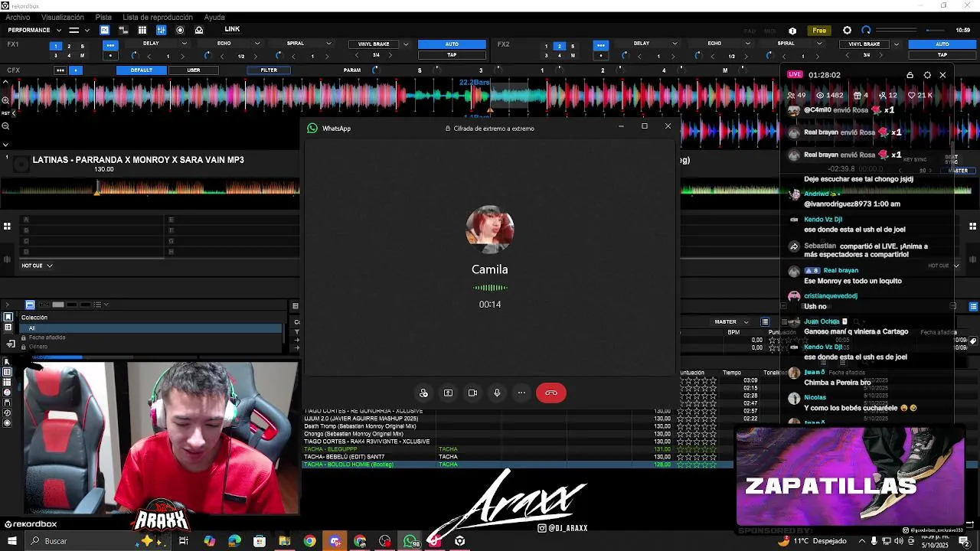
Task: Open the Windows Start menu
Action: coord(12,541)
